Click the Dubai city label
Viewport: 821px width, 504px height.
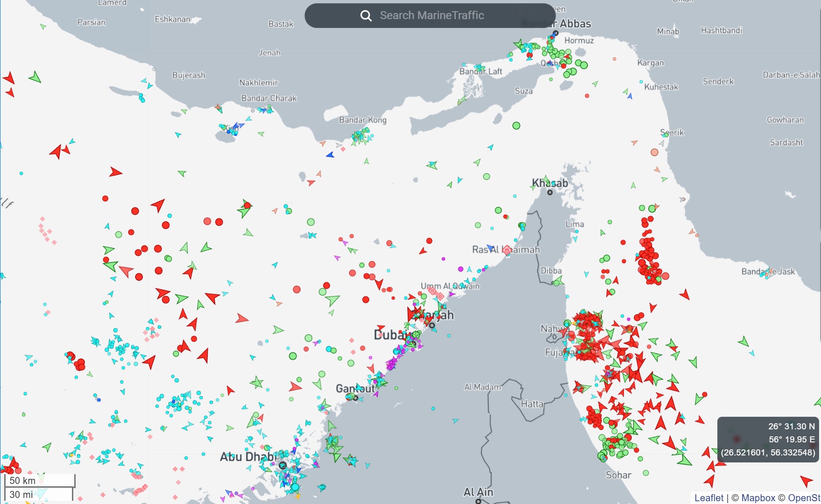[x=390, y=335]
